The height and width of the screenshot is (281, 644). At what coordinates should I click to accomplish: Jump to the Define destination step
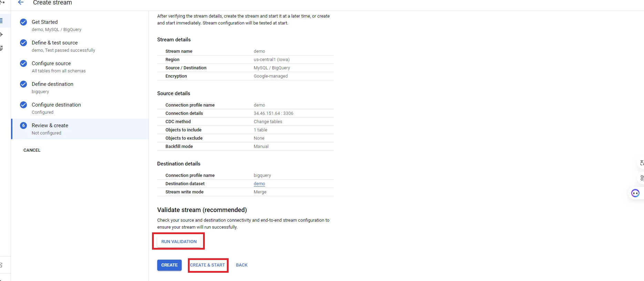52,84
